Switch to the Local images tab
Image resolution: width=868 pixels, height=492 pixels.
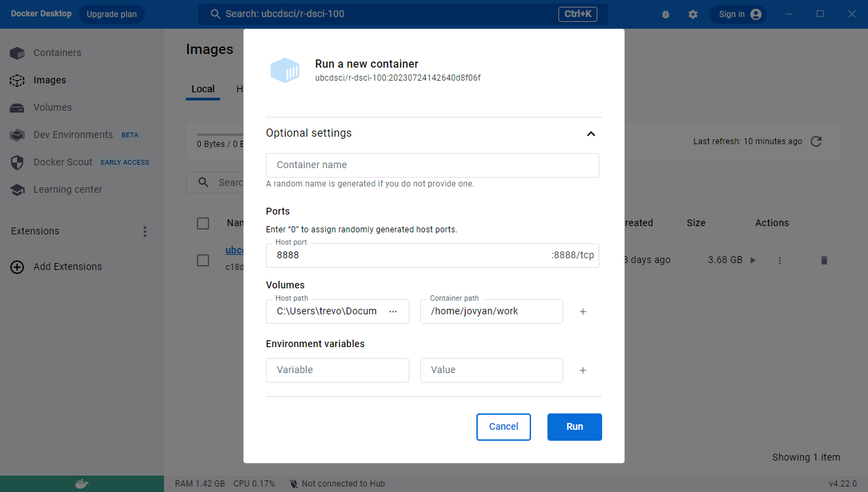point(203,89)
